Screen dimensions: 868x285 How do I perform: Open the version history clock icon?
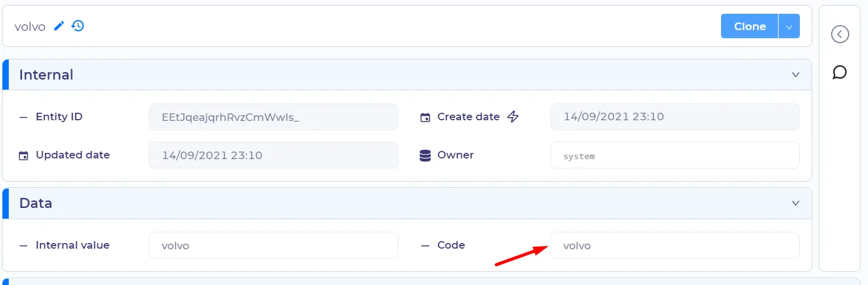tap(78, 26)
